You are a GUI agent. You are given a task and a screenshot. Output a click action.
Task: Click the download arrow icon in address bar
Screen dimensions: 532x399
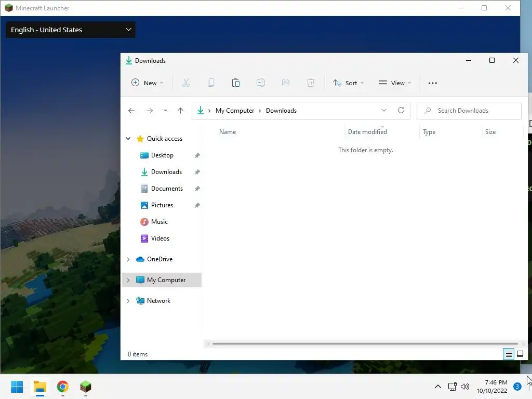click(201, 110)
